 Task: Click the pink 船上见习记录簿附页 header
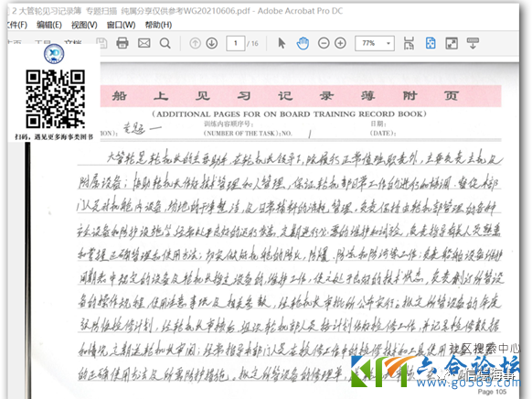(301, 96)
